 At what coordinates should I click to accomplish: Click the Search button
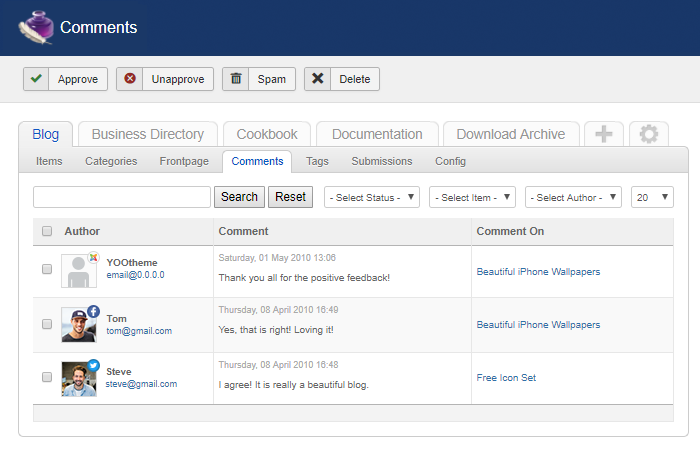click(x=239, y=197)
